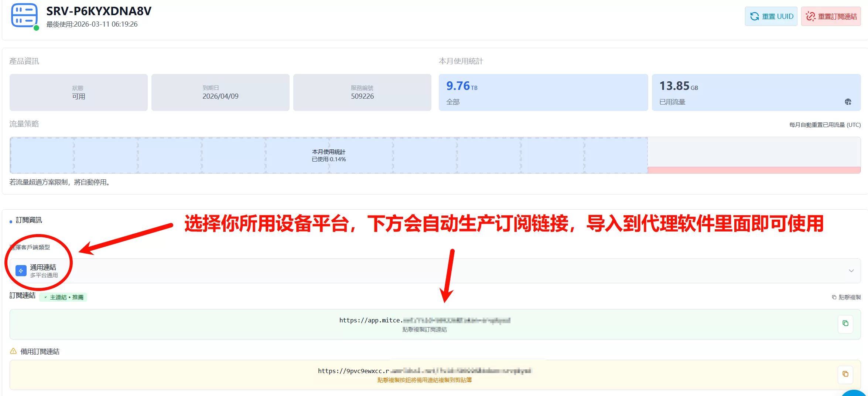This screenshot has width=868, height=396.
Task: Open the client type dropdown chevron
Action: click(851, 271)
